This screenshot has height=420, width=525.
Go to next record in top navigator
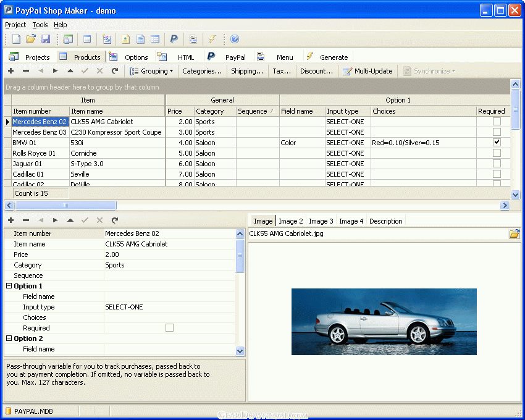pos(55,70)
